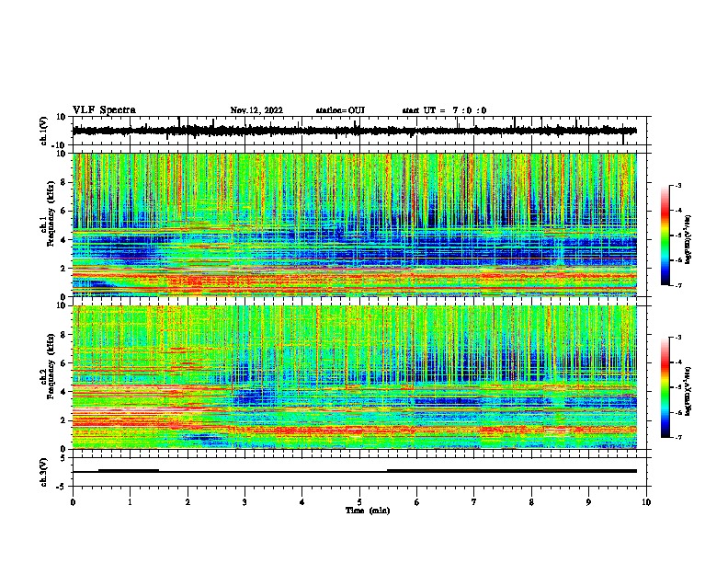Click the ch.1 "Frequency (kHz)" axis label
728x563 pixels.
pos(50,213)
